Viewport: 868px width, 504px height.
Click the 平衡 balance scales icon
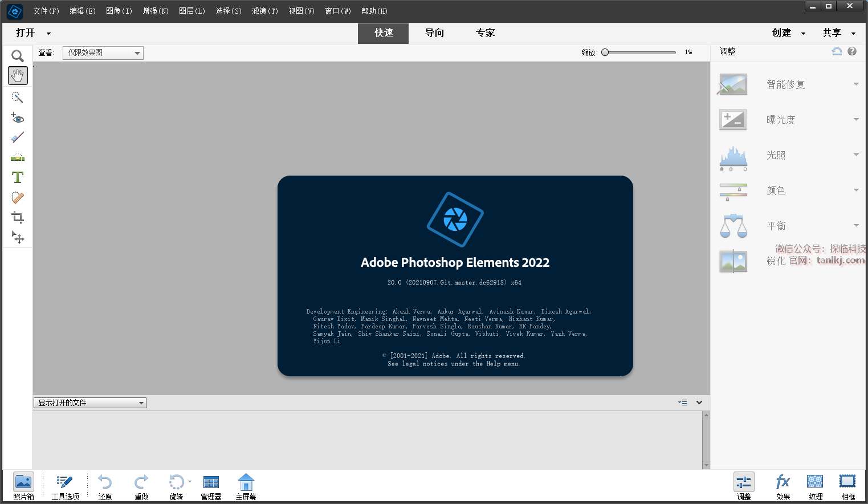click(733, 226)
